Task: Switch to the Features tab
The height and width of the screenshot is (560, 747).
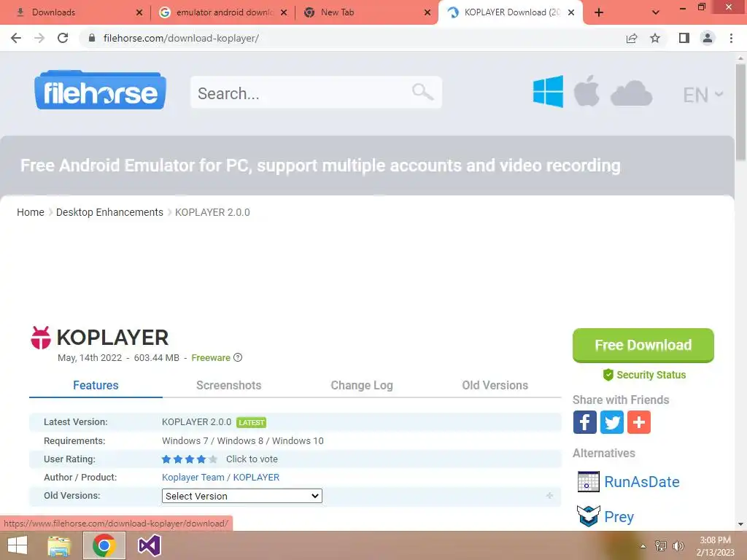Action: point(96,385)
